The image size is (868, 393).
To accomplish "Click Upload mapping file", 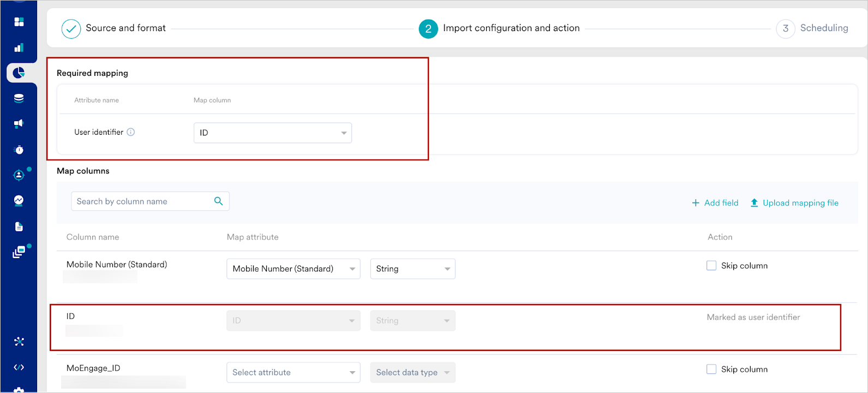I will 794,203.
